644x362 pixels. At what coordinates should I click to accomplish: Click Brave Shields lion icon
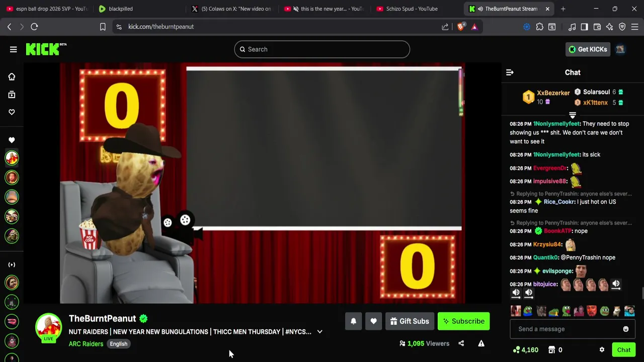tap(460, 27)
